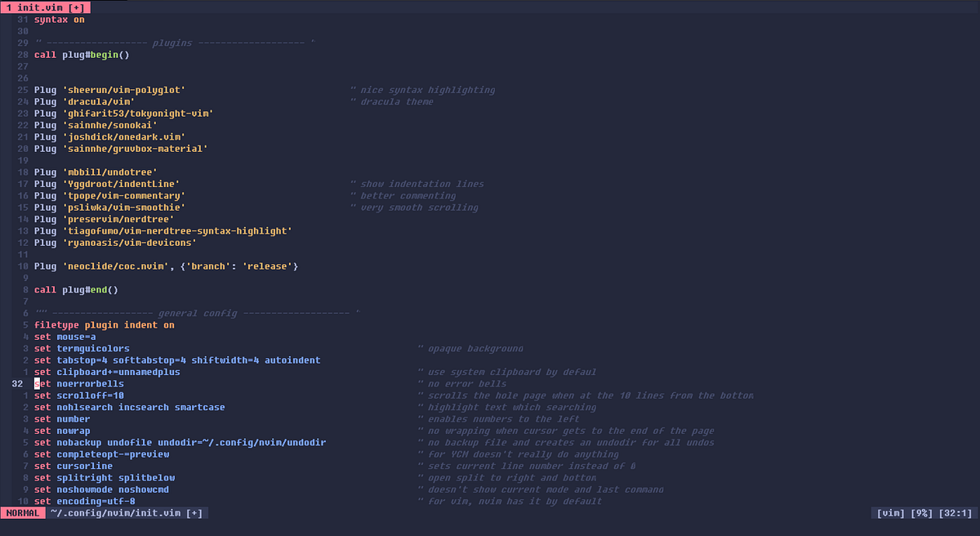
Task: Click the set encoding=utf-8 line
Action: pyautogui.click(x=78, y=501)
